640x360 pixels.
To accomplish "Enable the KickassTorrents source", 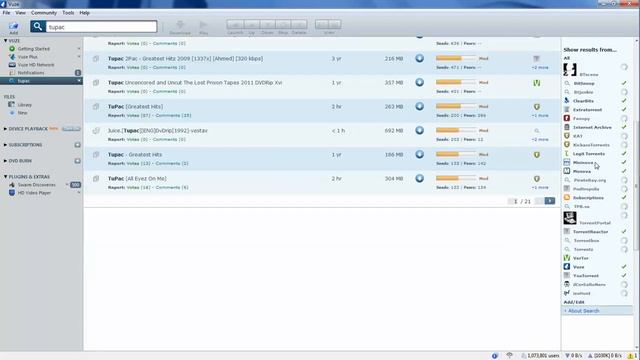I will tap(624, 145).
